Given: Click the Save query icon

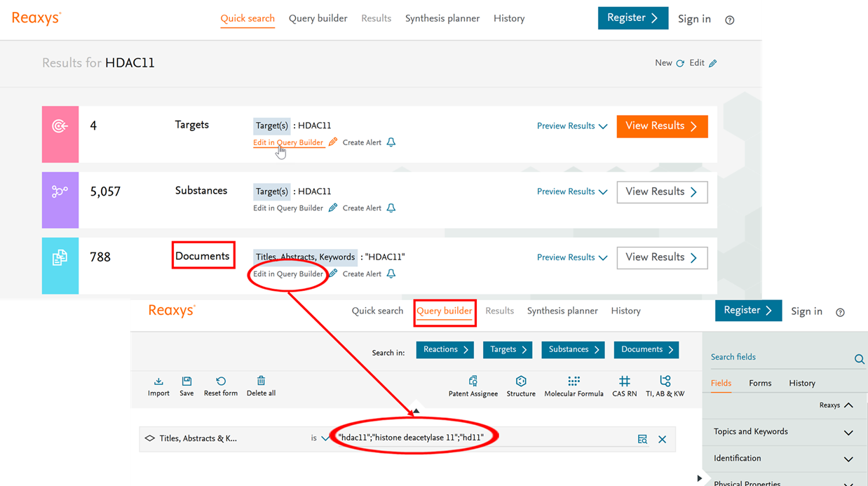Looking at the screenshot, I should [187, 382].
